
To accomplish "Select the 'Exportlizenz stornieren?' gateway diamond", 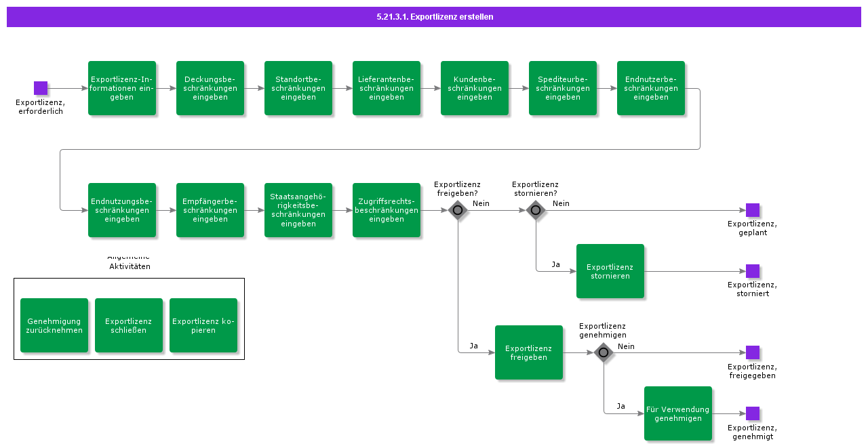I will tap(536, 210).
